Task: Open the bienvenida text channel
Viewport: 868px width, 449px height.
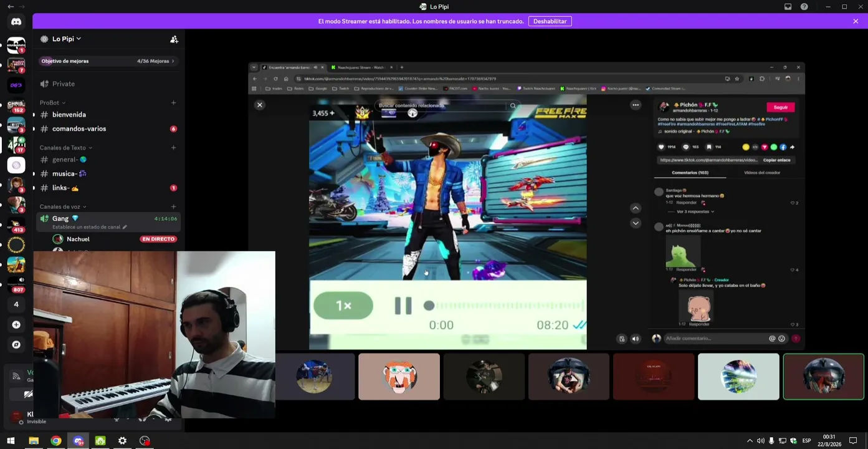Action: (x=108, y=115)
